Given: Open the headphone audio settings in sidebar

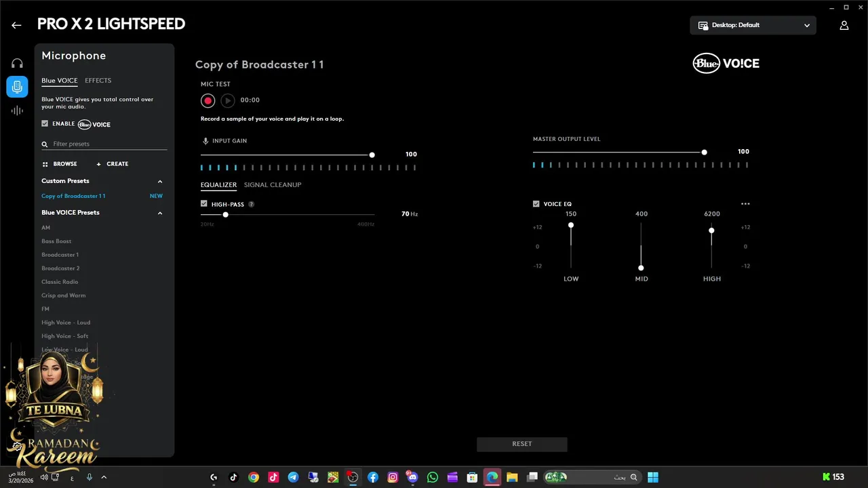Looking at the screenshot, I should coord(17,64).
